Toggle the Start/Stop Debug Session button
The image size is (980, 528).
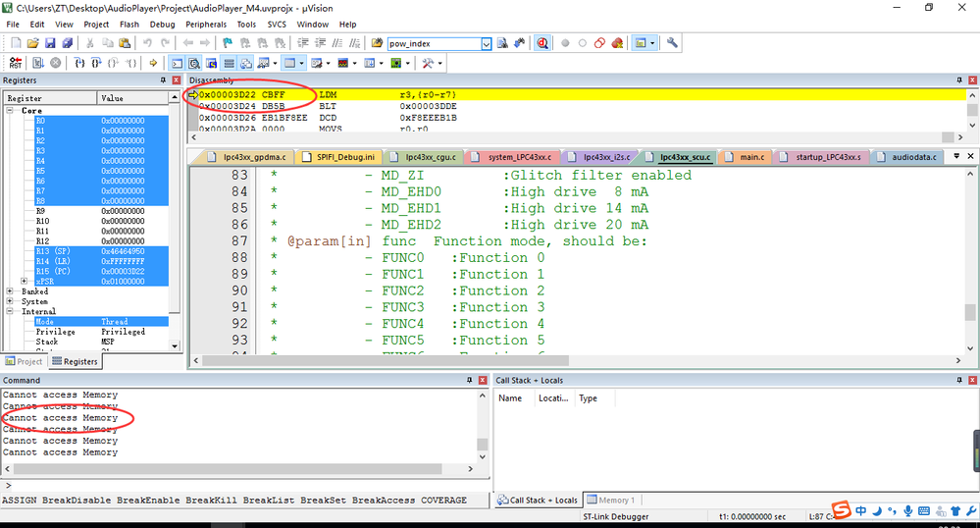click(542, 43)
